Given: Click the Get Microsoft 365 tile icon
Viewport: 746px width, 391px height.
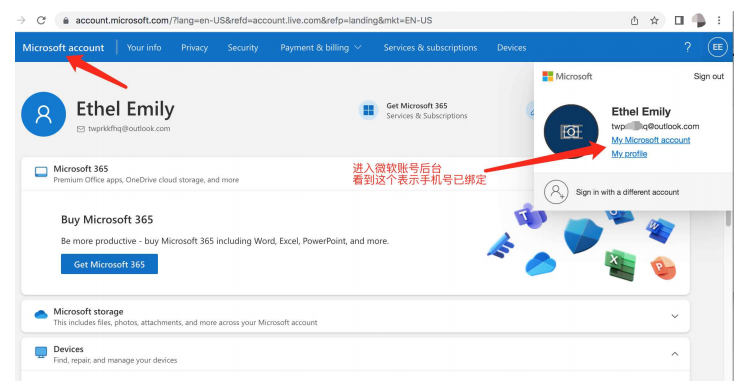Looking at the screenshot, I should 368,110.
